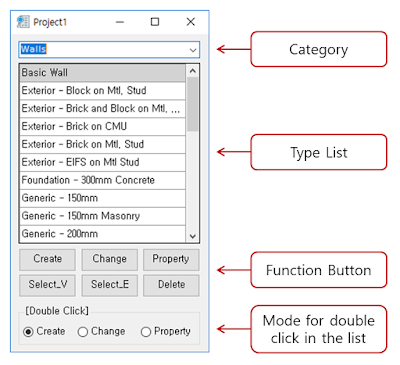This screenshot has width=400, height=365.
Task: Click the Delete button
Action: (x=171, y=285)
